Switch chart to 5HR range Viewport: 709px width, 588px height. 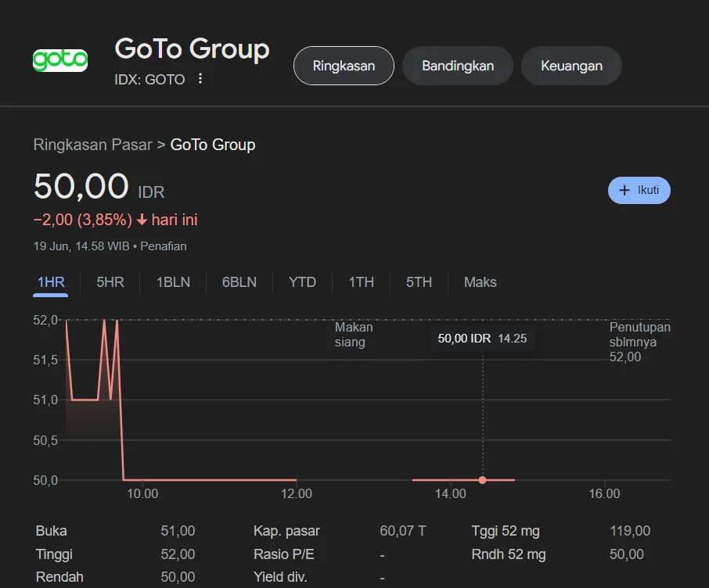(x=110, y=282)
